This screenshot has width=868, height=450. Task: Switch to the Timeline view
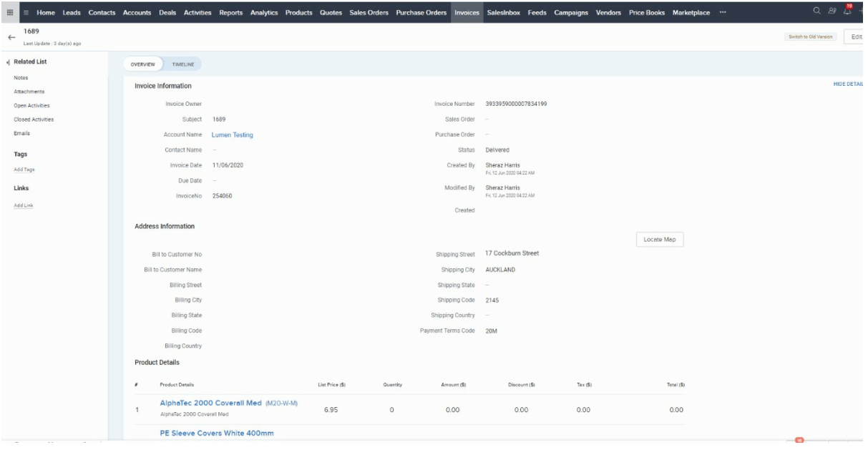tap(183, 64)
